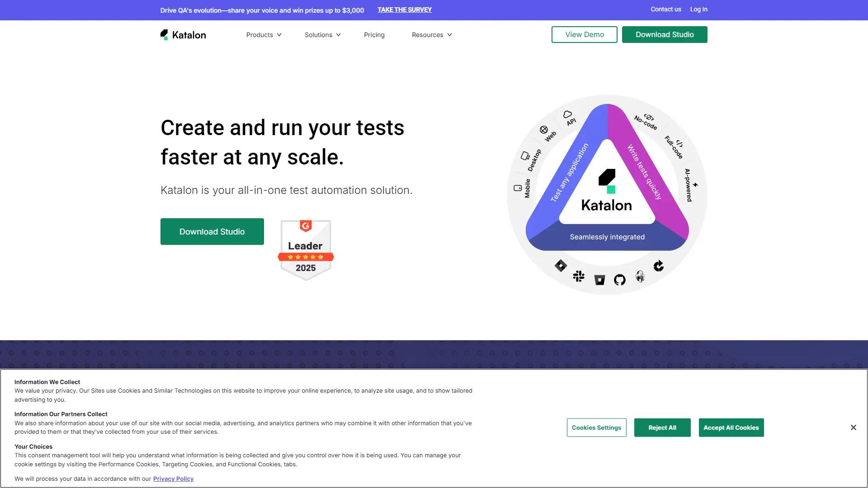868x488 pixels.
Task: Expand the Solutions dropdown menu
Action: tap(322, 35)
